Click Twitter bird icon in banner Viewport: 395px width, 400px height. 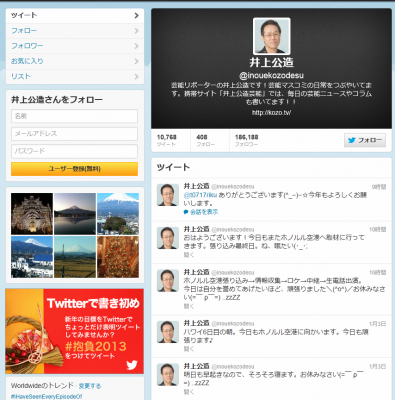tap(132, 365)
